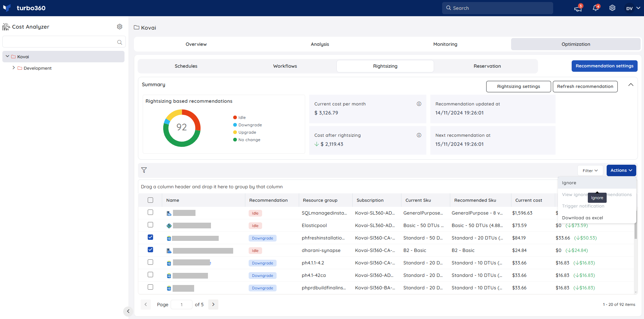
Task: Open the notifications bell icon
Action: [x=596, y=8]
